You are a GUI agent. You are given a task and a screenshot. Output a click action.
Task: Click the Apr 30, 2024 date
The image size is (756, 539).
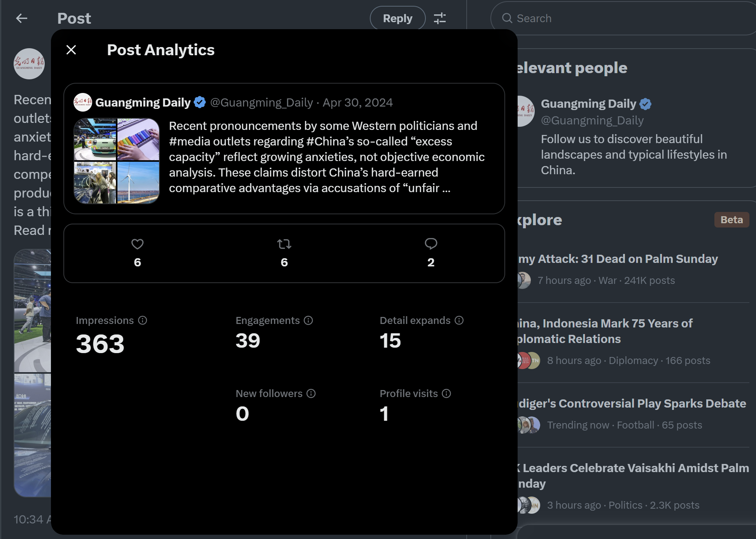[x=358, y=103]
